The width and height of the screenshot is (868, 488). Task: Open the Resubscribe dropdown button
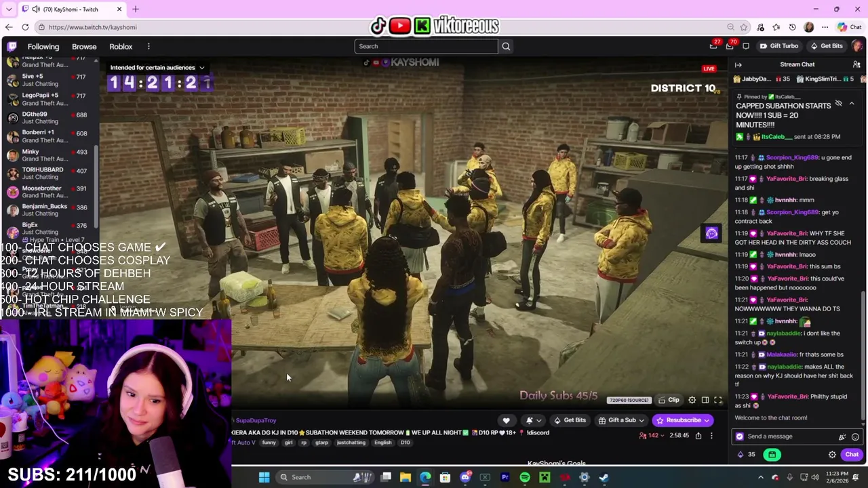(x=706, y=420)
